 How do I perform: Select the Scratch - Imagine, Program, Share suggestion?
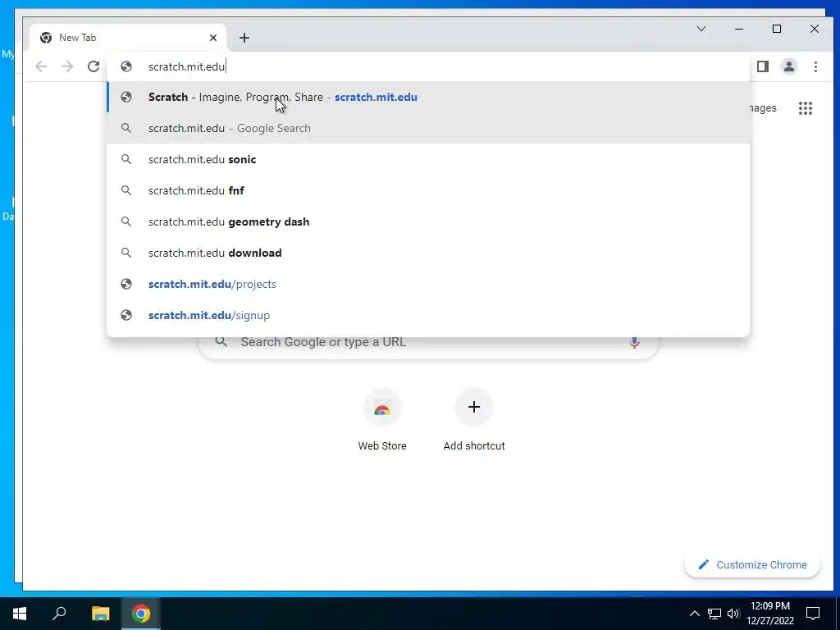pyautogui.click(x=428, y=97)
